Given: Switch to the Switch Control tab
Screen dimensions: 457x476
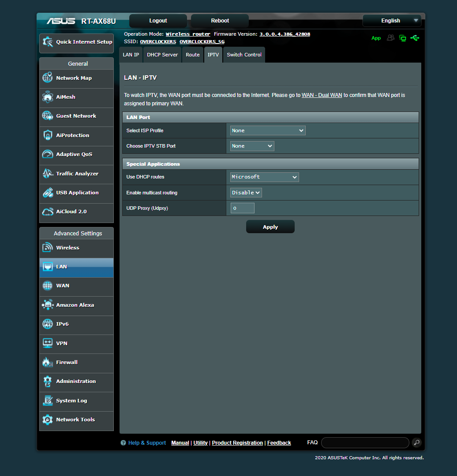Looking at the screenshot, I should pyautogui.click(x=244, y=55).
